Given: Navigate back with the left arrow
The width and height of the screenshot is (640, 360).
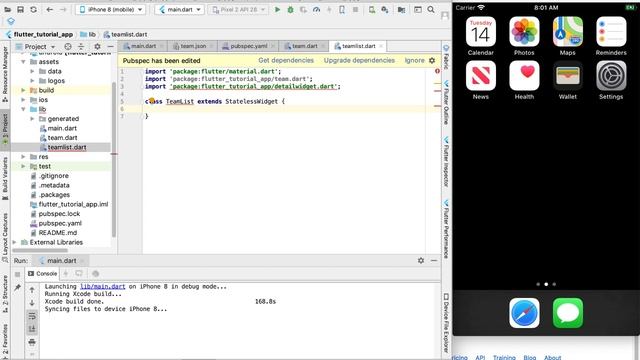Looking at the screenshot, I should [50, 9].
